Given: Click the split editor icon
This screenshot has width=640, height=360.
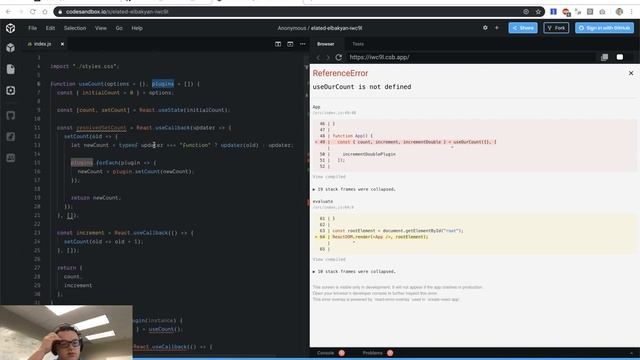Looking at the screenshot, I should [278, 44].
